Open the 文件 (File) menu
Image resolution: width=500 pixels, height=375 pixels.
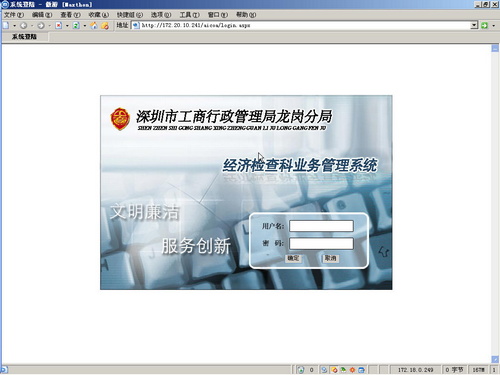[x=14, y=15]
